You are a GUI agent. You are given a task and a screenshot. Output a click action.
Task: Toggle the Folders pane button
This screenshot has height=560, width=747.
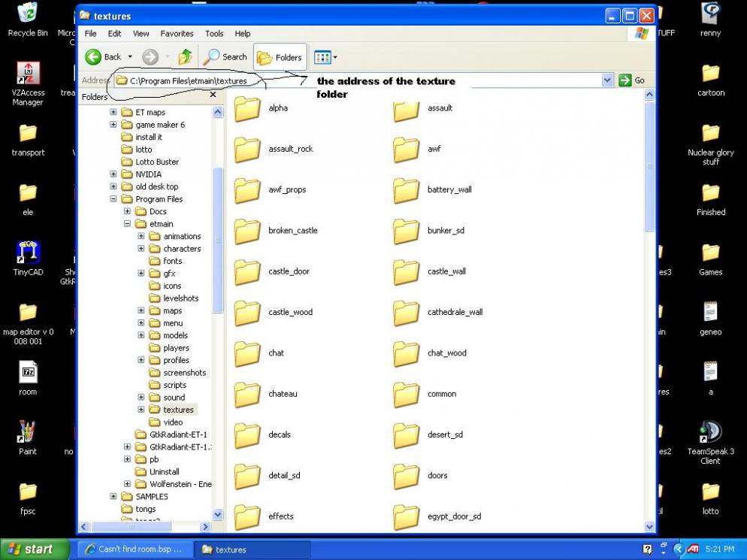pos(280,57)
